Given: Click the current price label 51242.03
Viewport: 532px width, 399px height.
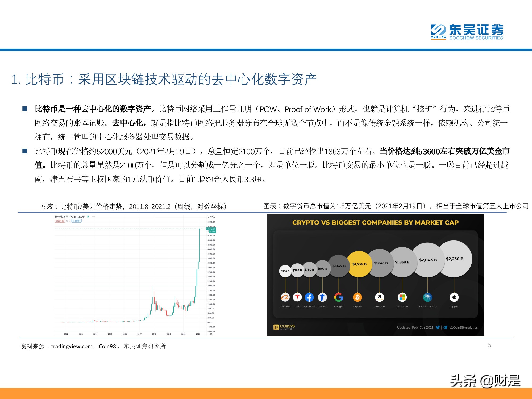Looking at the screenshot, I should pos(211,229).
